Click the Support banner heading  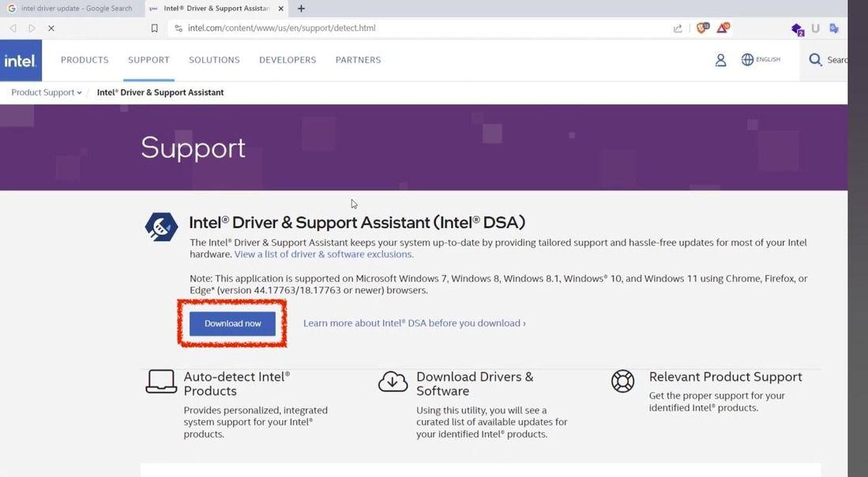[194, 148]
